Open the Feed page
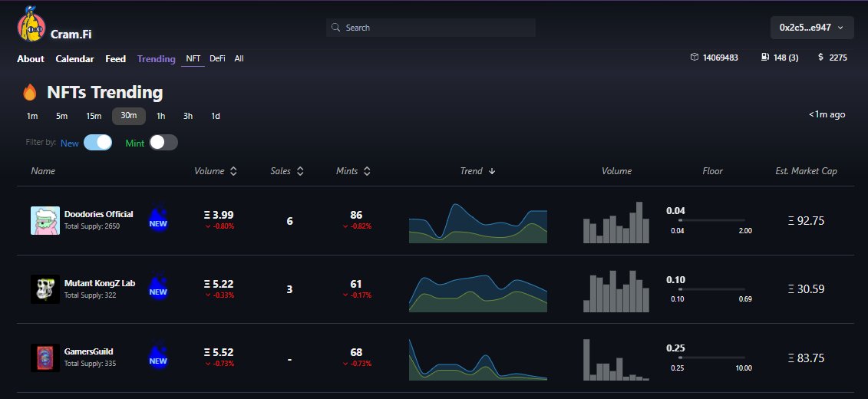This screenshot has height=399, width=868. tap(116, 58)
